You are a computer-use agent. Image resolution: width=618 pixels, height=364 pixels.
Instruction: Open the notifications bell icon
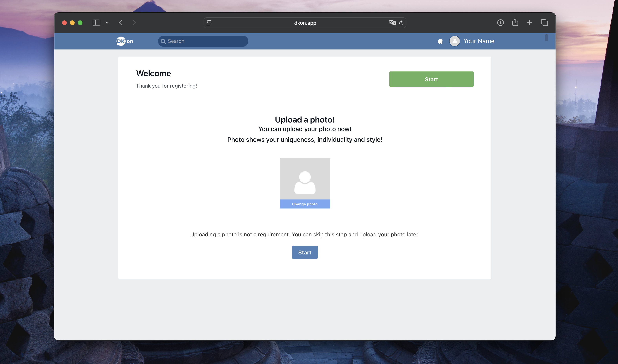click(440, 41)
